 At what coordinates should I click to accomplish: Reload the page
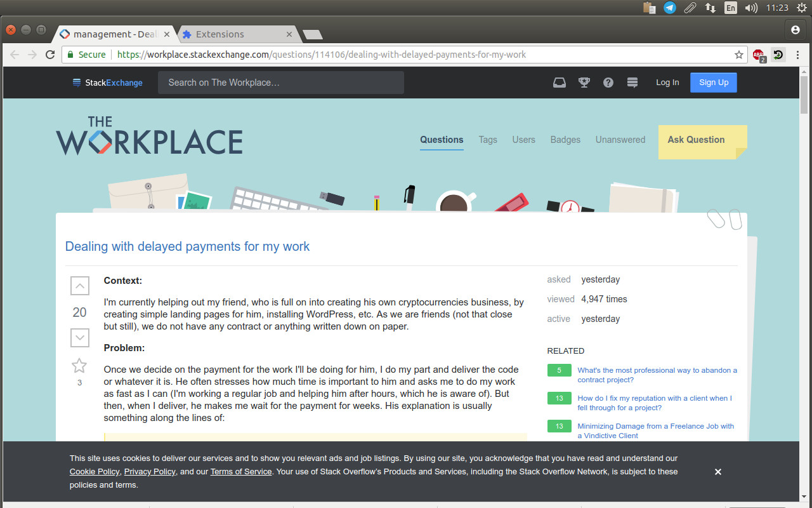coord(50,55)
